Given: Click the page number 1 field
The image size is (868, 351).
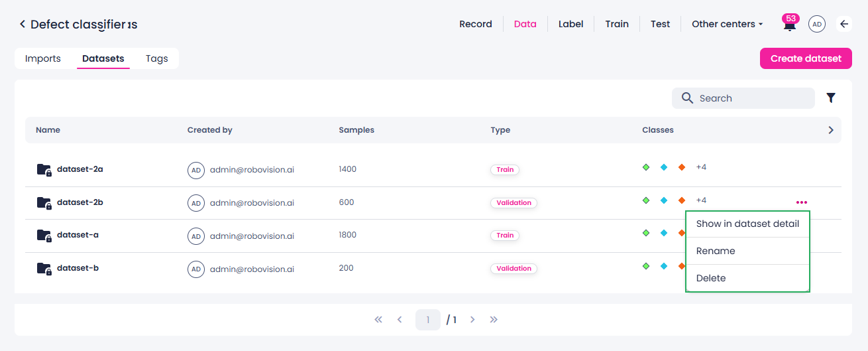Looking at the screenshot, I should tap(428, 320).
